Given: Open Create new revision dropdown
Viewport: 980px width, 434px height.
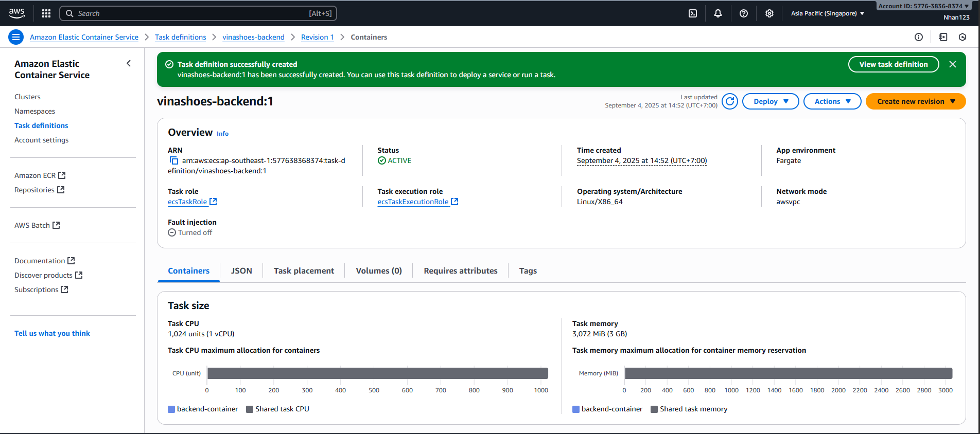Looking at the screenshot, I should tap(916, 101).
